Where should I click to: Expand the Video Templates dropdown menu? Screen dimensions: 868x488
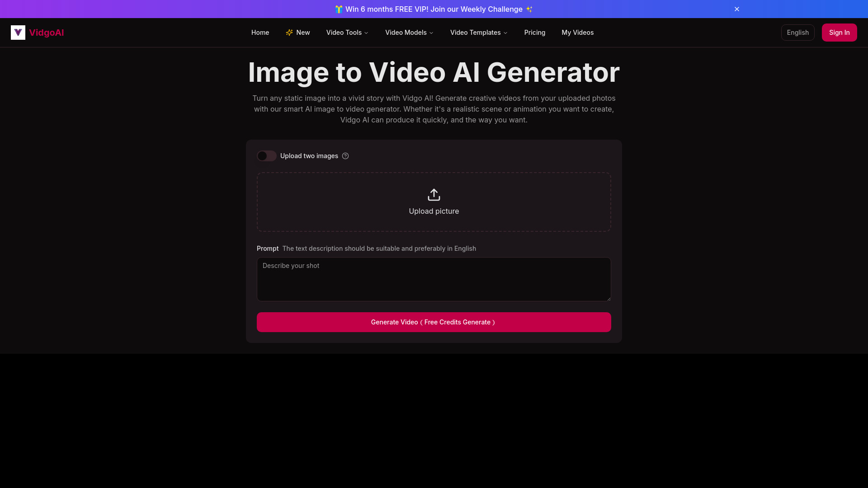[479, 32]
